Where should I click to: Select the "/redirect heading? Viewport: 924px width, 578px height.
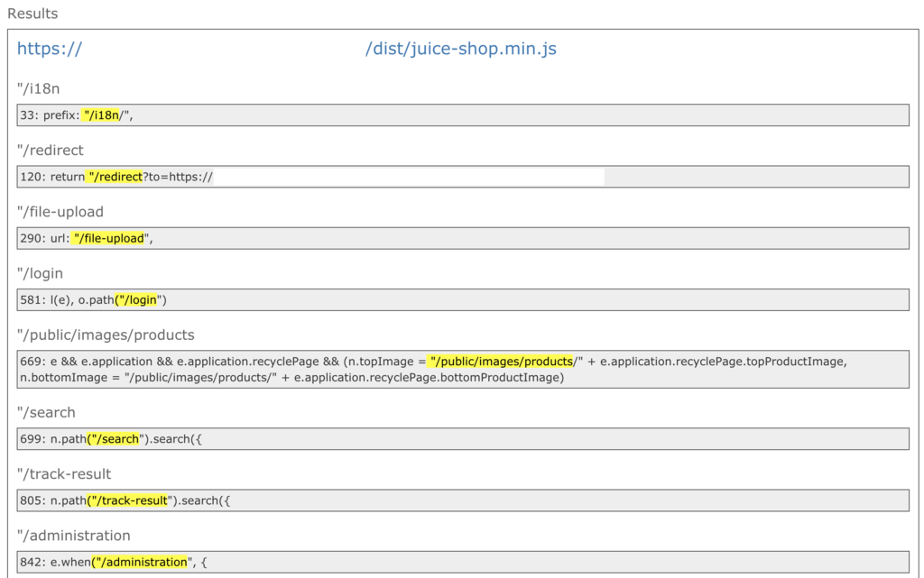point(51,150)
